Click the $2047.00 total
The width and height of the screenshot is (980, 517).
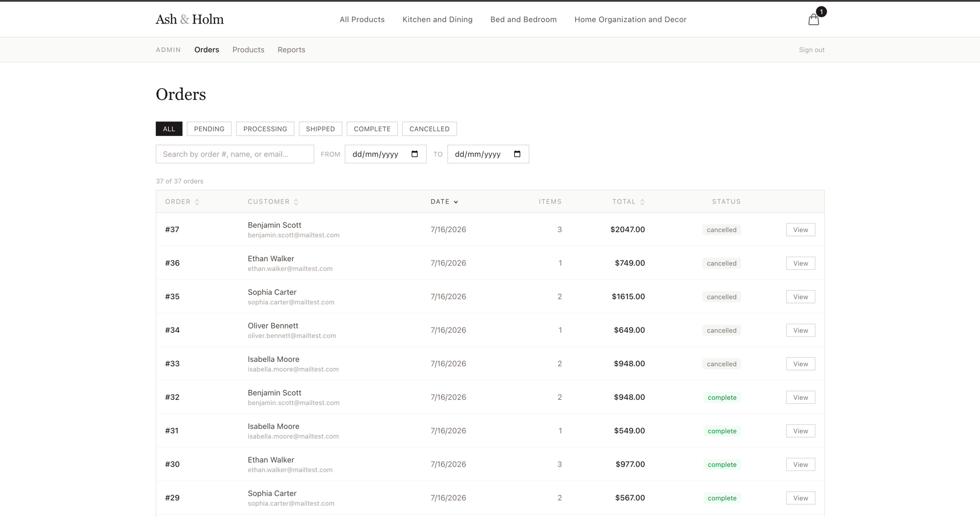(628, 229)
